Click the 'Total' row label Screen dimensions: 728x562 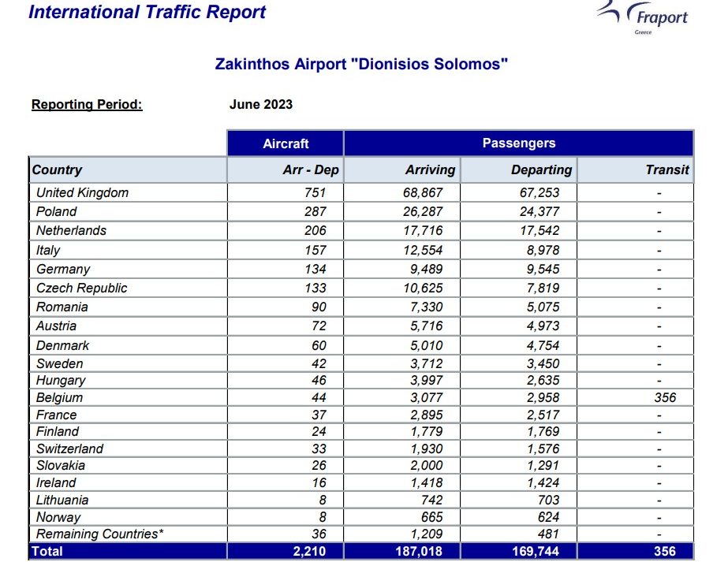pos(47,551)
